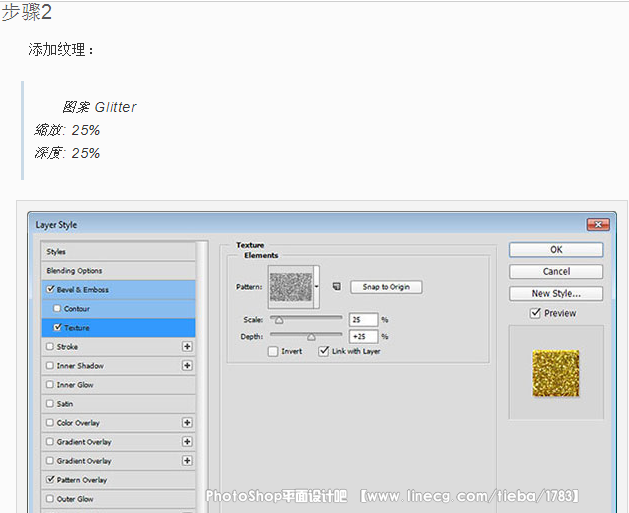Click the Scale value input field
This screenshot has height=513, width=629.
point(363,320)
